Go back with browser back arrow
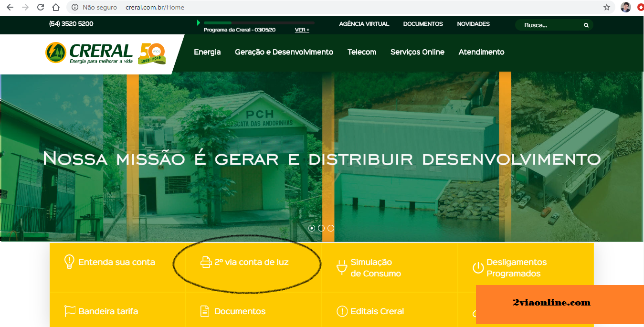The width and height of the screenshot is (644, 327). click(10, 7)
